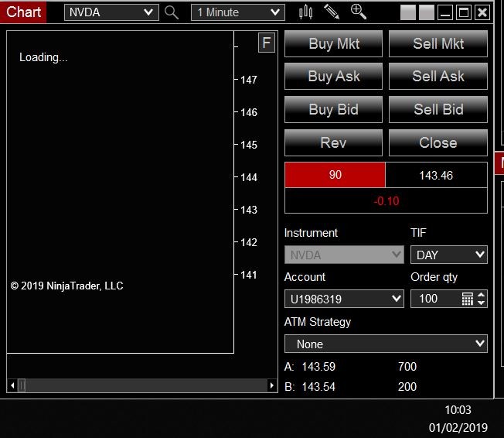Click the average price 143.46 field
This screenshot has width=504, height=438.
pyautogui.click(x=436, y=175)
